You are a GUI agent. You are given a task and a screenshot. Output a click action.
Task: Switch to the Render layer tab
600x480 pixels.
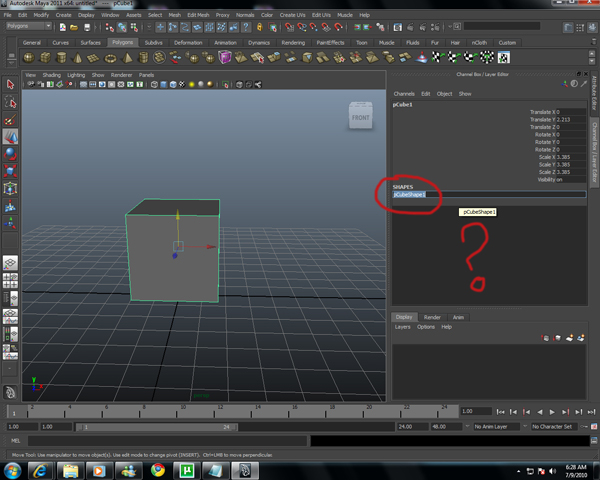pos(432,317)
